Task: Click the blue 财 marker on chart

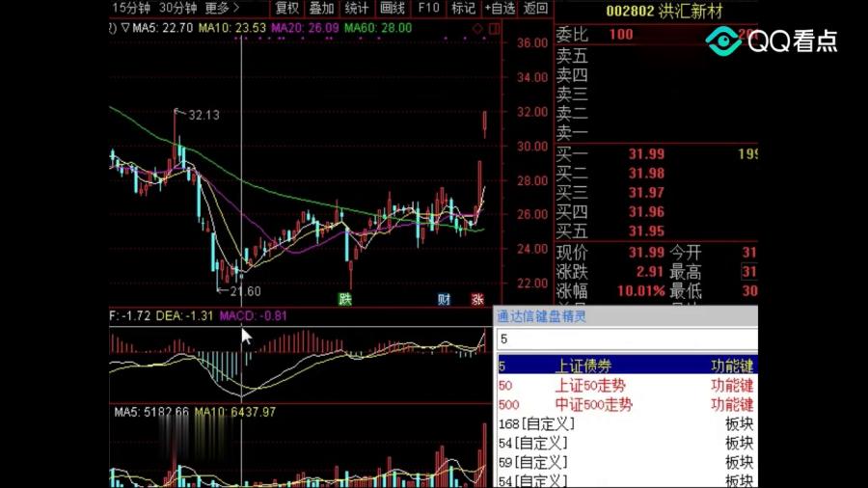Action: tap(444, 299)
